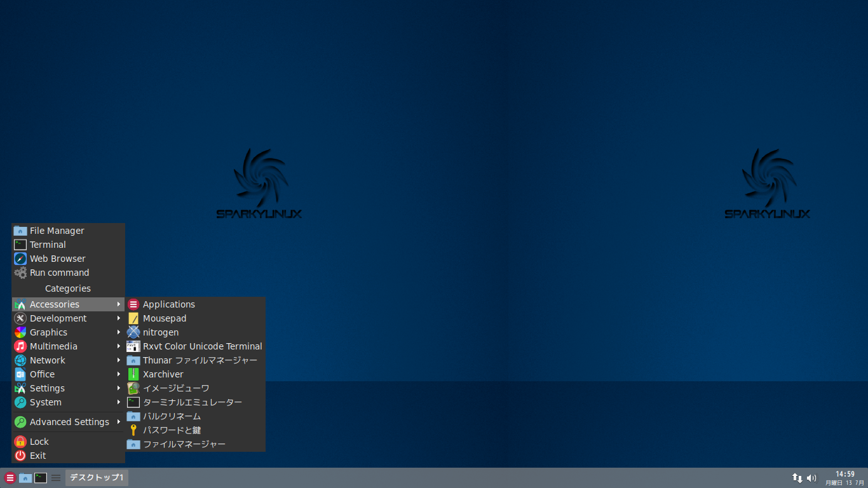This screenshot has width=868, height=488.
Task: Select Lock in the main menu
Action: (x=68, y=442)
